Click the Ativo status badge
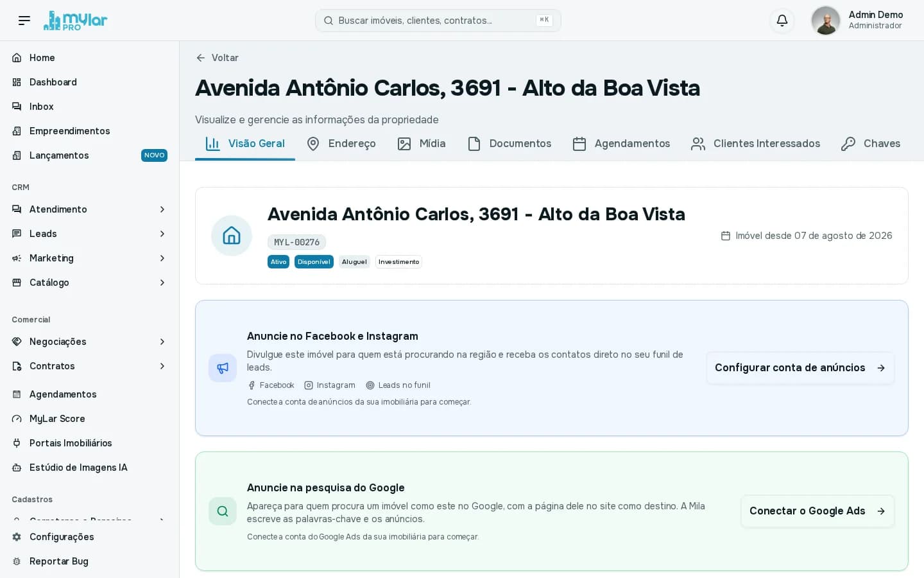This screenshot has height=578, width=924. (278, 262)
